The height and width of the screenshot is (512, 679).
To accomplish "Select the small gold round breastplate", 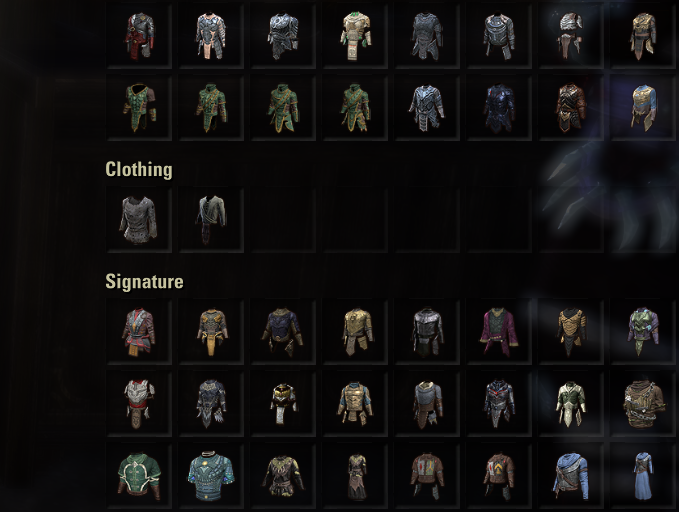I will (283, 404).
